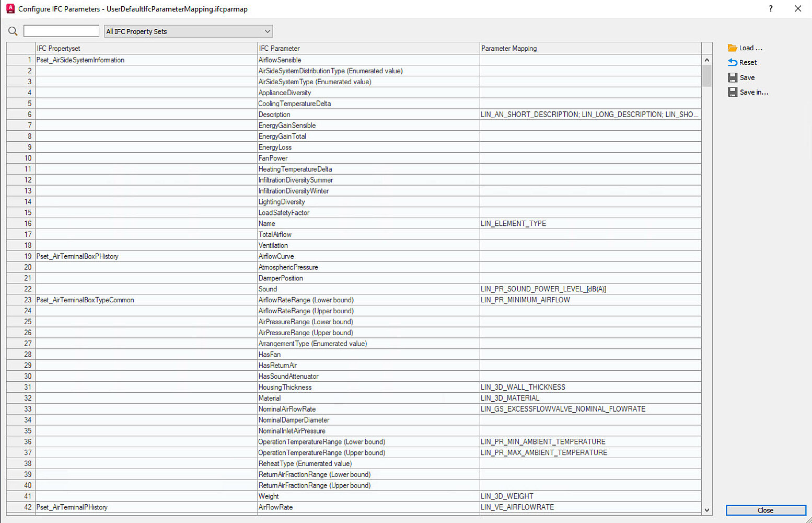
Task: Click the Close button
Action: [765, 510]
